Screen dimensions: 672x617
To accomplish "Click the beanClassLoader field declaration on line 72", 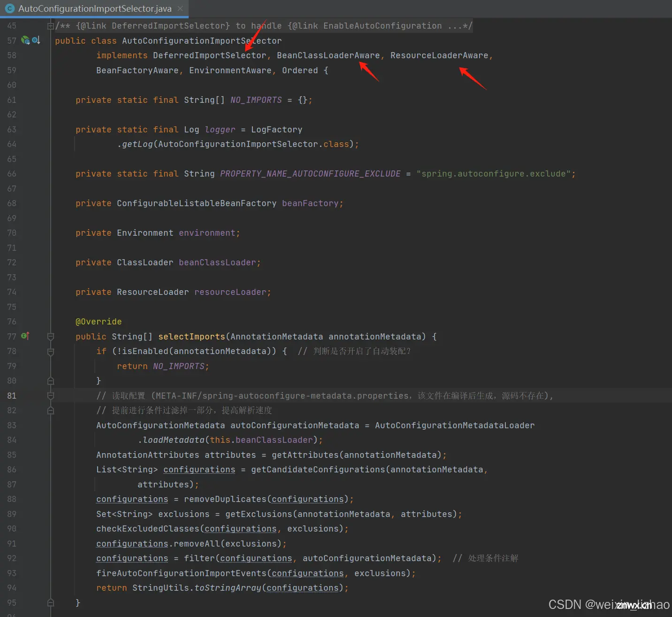I will (x=217, y=262).
